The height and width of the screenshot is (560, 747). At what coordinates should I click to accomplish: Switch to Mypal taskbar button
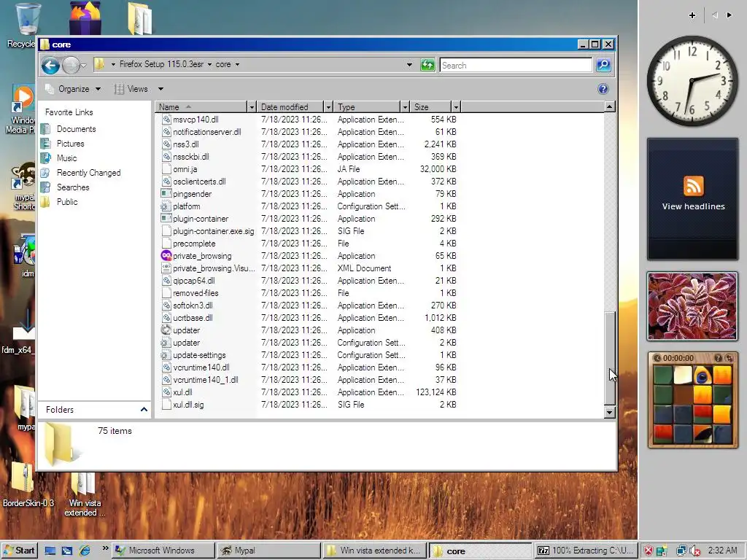tap(268, 551)
